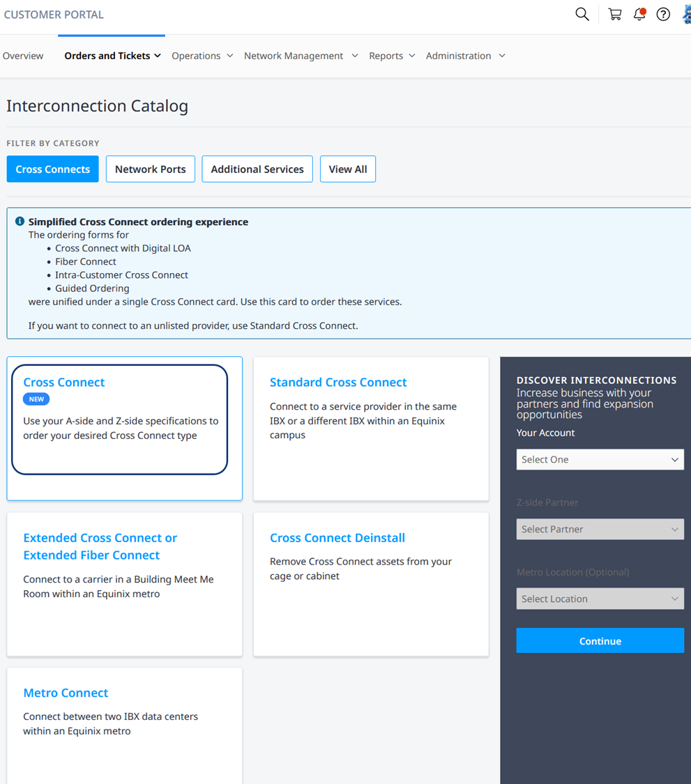Screen dimensions: 691x784
Task: Open the Select Location dropdown
Action: 600,599
